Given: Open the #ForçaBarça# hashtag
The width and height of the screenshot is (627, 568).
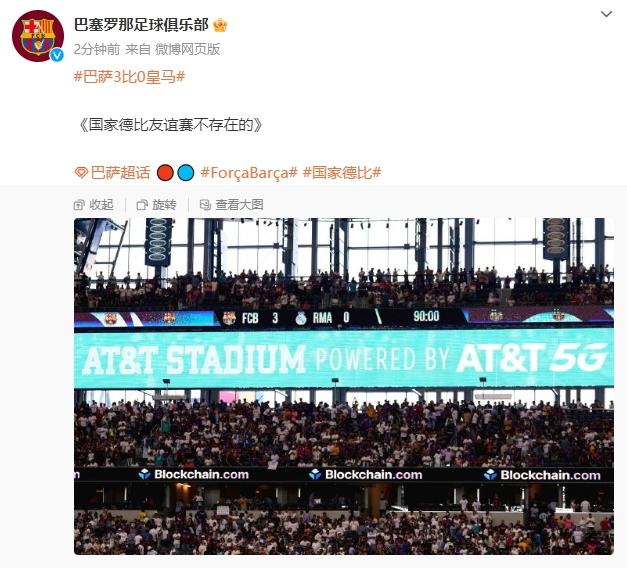Looking at the screenshot, I should click(249, 172).
